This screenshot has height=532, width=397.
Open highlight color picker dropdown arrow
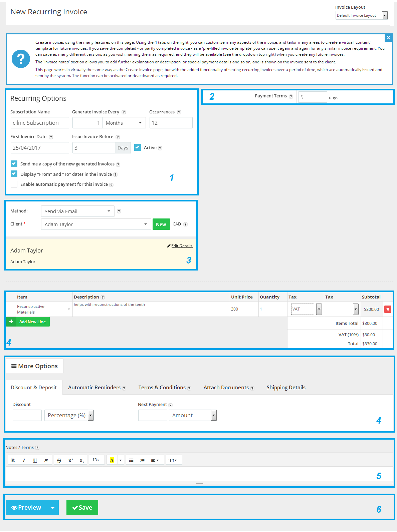tap(121, 460)
